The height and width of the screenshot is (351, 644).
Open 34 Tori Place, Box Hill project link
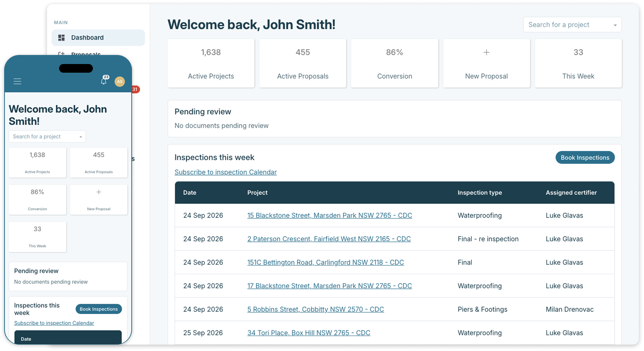[309, 333]
